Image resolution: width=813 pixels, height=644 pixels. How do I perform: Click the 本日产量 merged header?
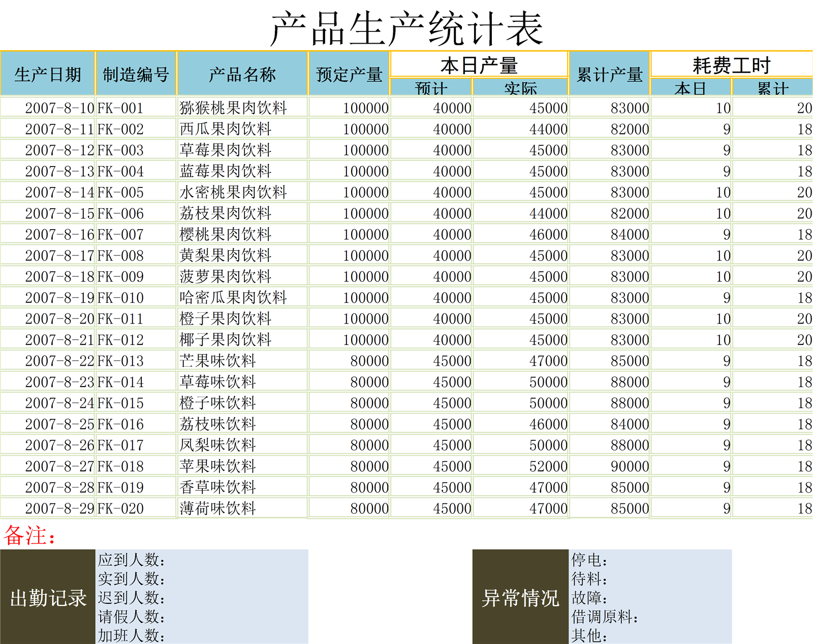479,65
